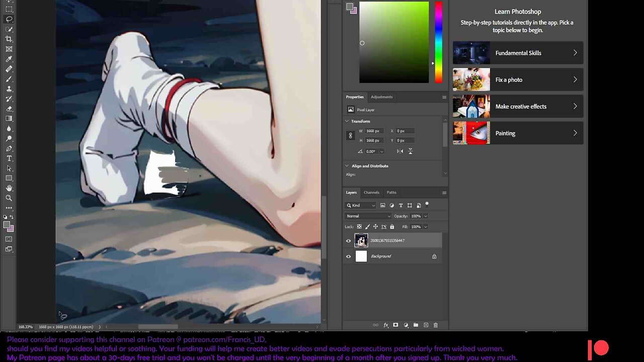This screenshot has width=644, height=362.
Task: Toggle layer filtering on or off
Action: 427,204
